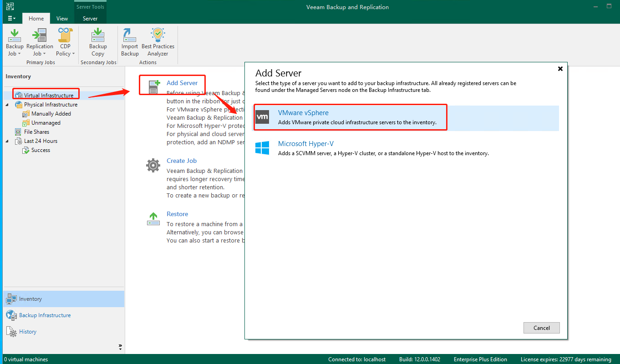Close the Add Server dialog
The width and height of the screenshot is (620, 364).
click(x=560, y=69)
